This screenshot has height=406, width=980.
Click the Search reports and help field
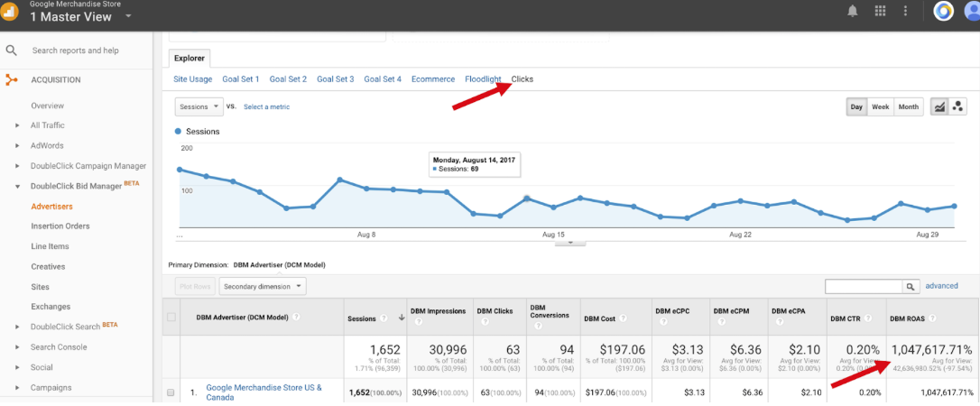click(76, 51)
